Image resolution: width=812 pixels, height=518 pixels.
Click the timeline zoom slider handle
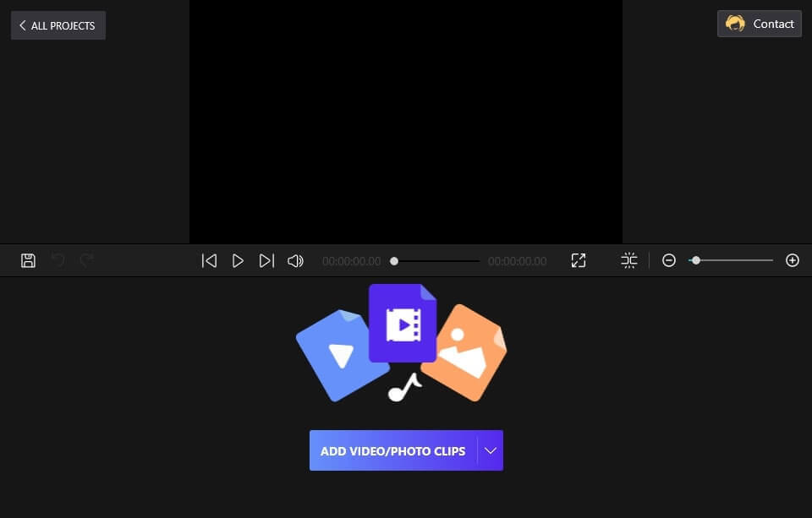[x=696, y=260]
